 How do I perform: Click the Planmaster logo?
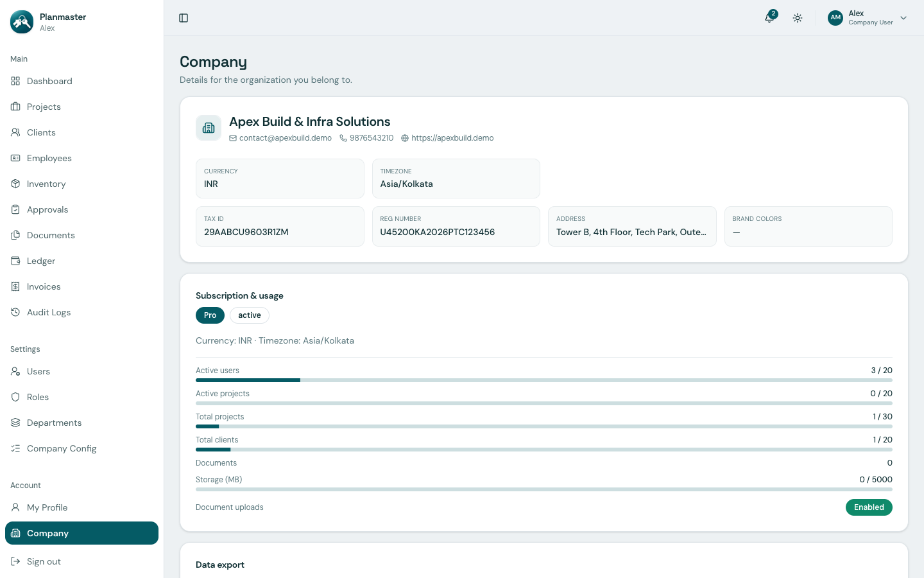[22, 22]
